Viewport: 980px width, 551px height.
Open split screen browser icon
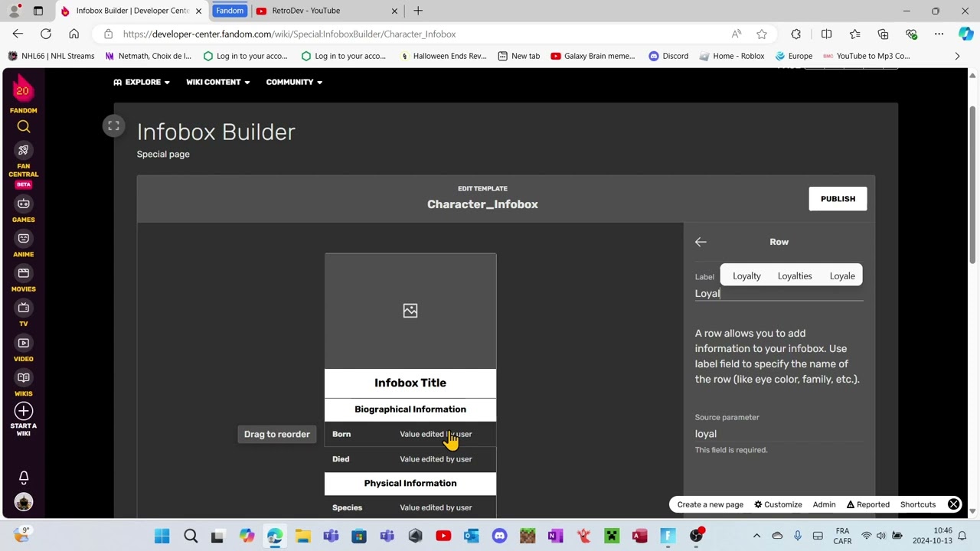tap(826, 34)
